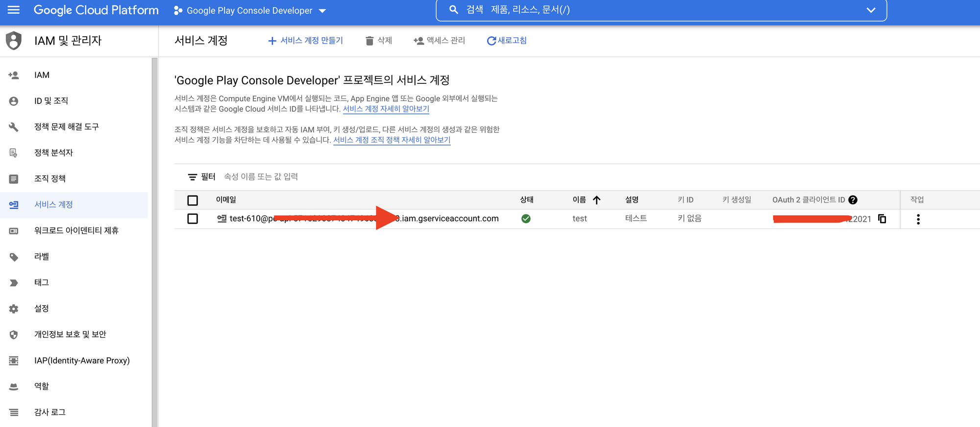
Task: Copy the OAuth 2 client ID
Action: pyautogui.click(x=882, y=219)
